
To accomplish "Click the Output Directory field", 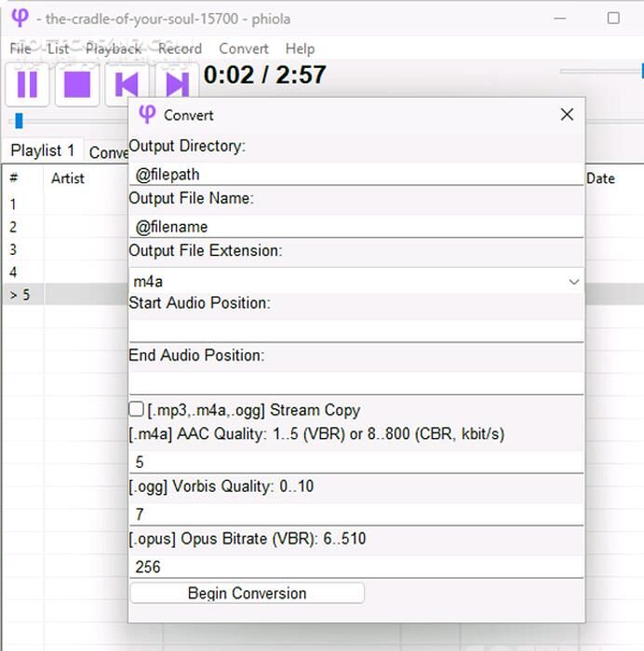I will [356, 174].
